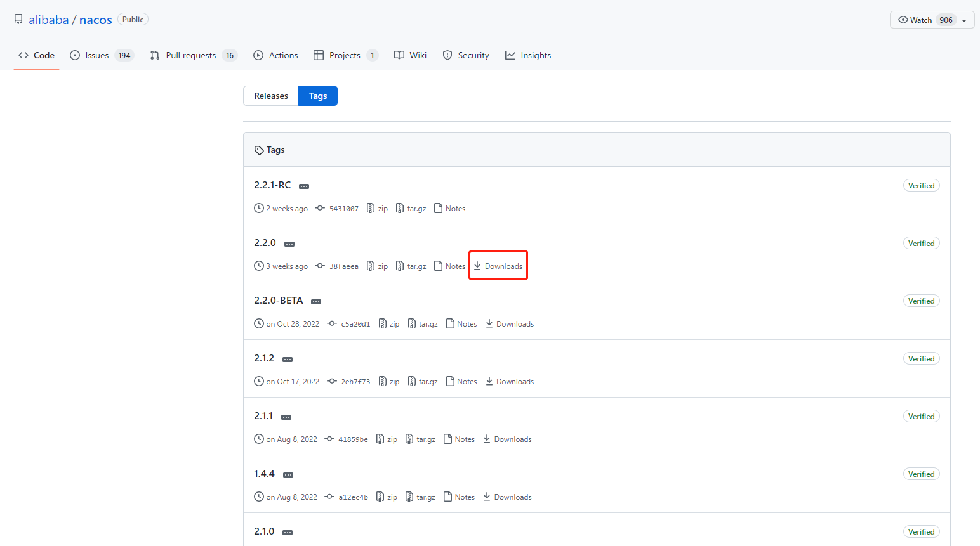Open commit 38faeea
The width and height of the screenshot is (980, 546).
(337, 266)
